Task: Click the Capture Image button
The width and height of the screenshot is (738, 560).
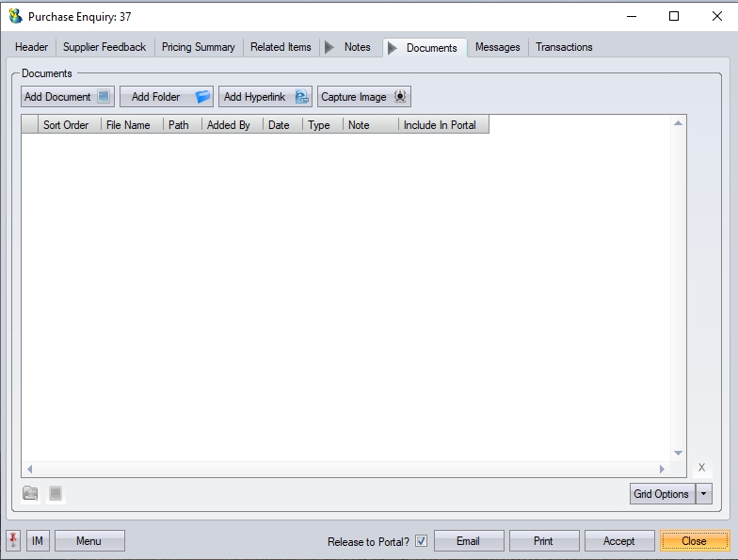Action: click(x=363, y=97)
